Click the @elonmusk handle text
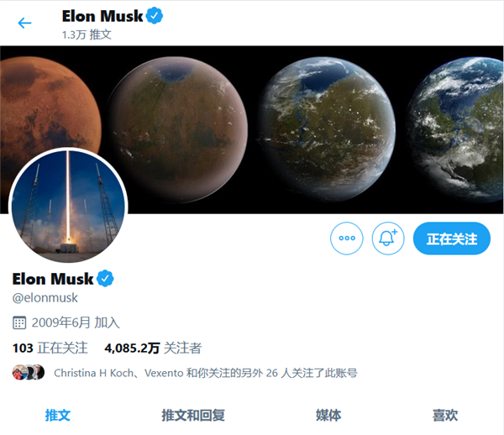Viewport: 504px width, 435px height. click(45, 298)
